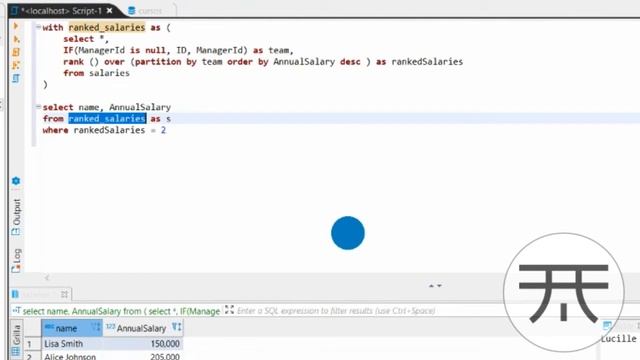Expand the results filter panel icon
This screenshot has width=640, height=360.
229,310
